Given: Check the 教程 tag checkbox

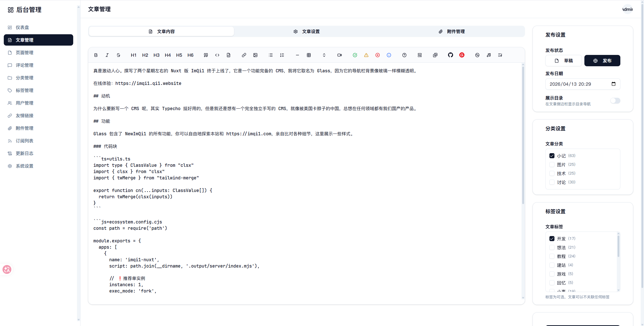Looking at the screenshot, I should [552, 256].
